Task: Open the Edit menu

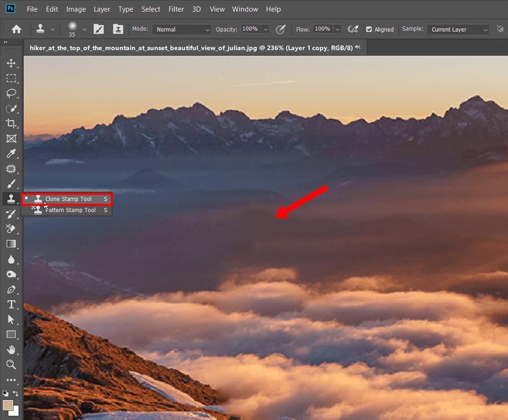Action: point(52,9)
